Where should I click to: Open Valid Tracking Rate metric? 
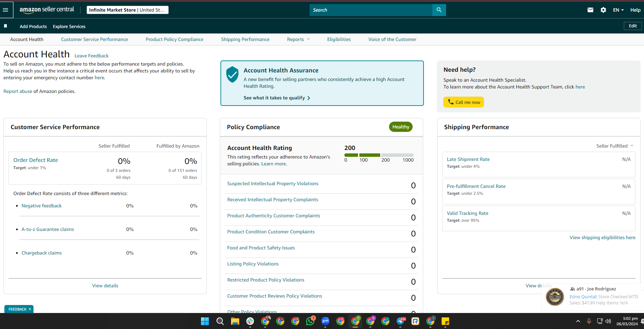(x=468, y=213)
